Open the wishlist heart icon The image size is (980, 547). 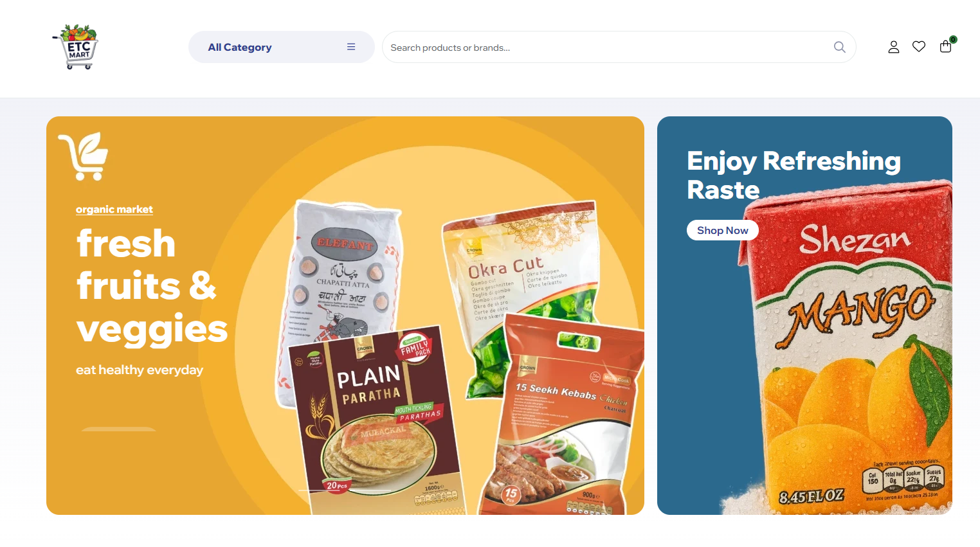pos(919,46)
